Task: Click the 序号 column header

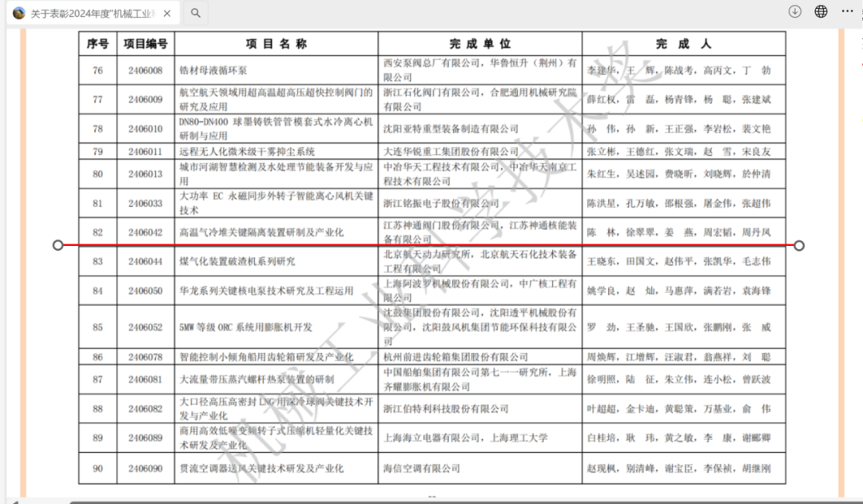Action: 98,44
